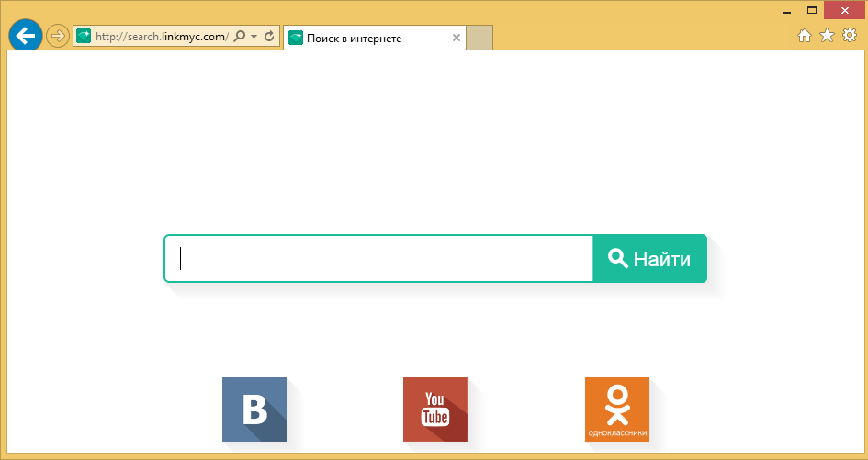Click the site favicon in the address bar
The height and width of the screenshot is (460, 868).
tap(84, 37)
